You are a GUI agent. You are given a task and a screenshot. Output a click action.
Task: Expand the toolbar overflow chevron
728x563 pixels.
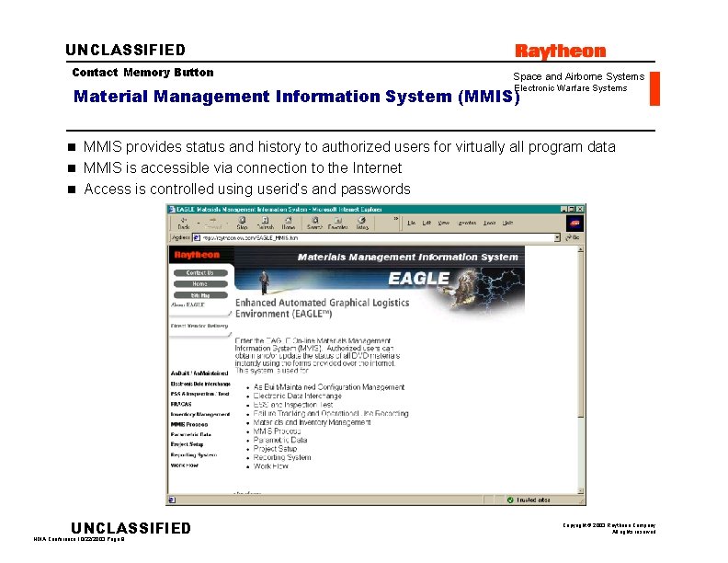point(396,218)
